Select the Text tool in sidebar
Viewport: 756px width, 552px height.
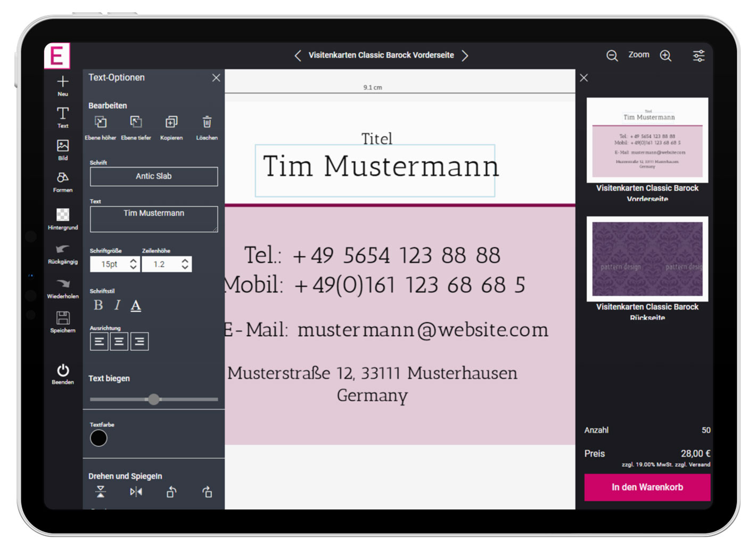pyautogui.click(x=63, y=115)
